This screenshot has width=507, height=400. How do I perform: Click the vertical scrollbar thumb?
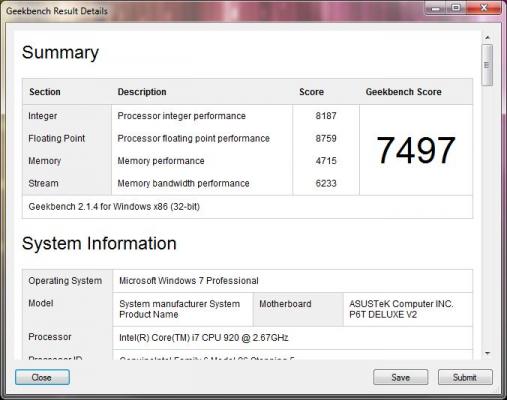487,65
